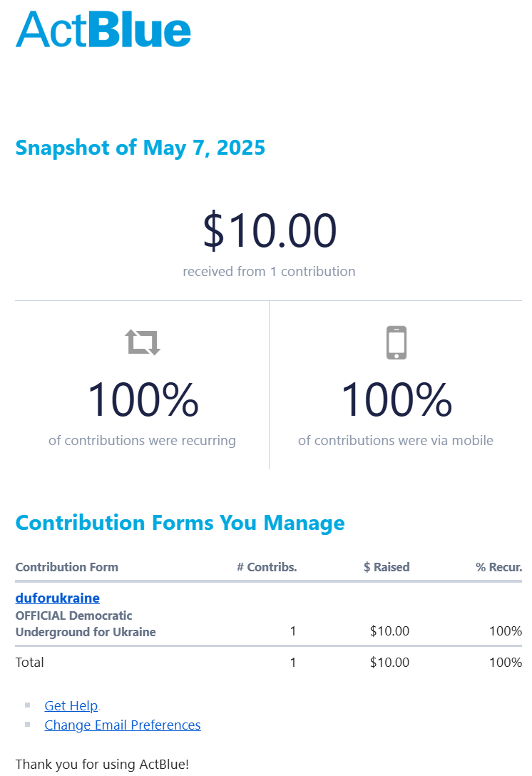The height and width of the screenshot is (776, 532).
Task: Click the 100% via mobile figure
Action: pos(397,400)
